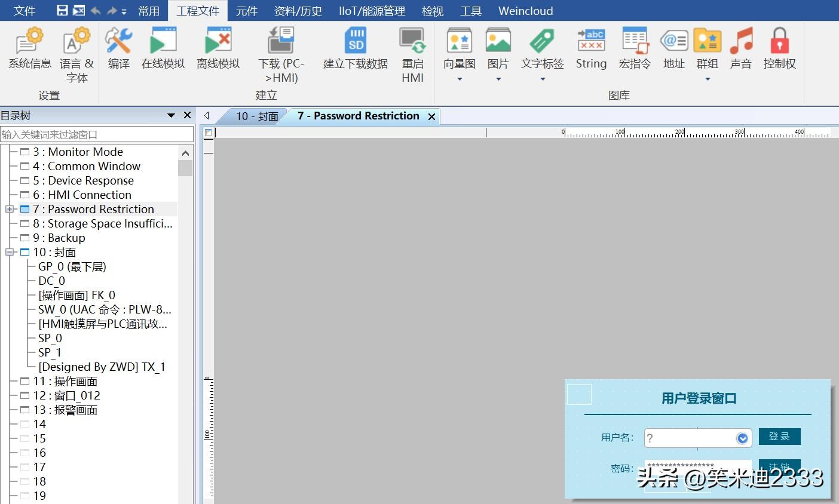
Task: Open the vector graphics (向量图) dropdown arrow
Action: click(x=460, y=79)
